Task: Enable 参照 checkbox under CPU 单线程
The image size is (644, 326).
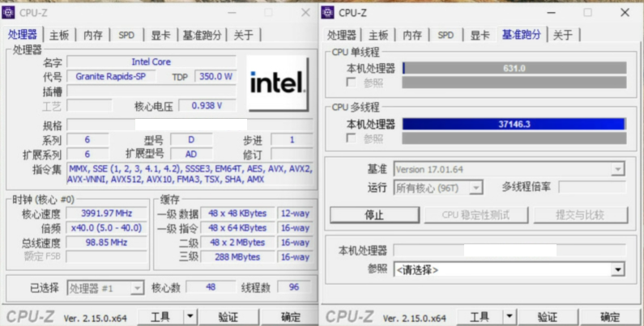Action: [351, 83]
